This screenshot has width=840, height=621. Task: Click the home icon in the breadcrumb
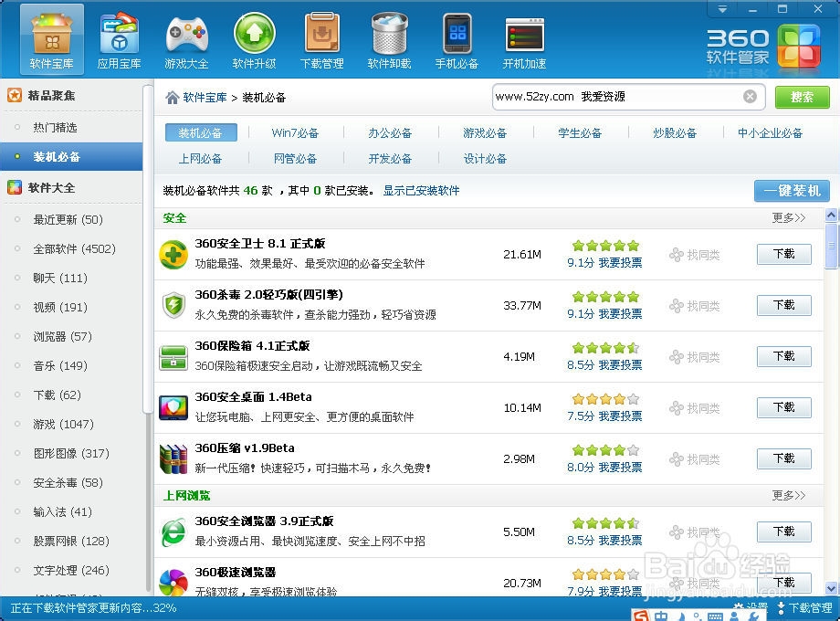pyautogui.click(x=172, y=98)
